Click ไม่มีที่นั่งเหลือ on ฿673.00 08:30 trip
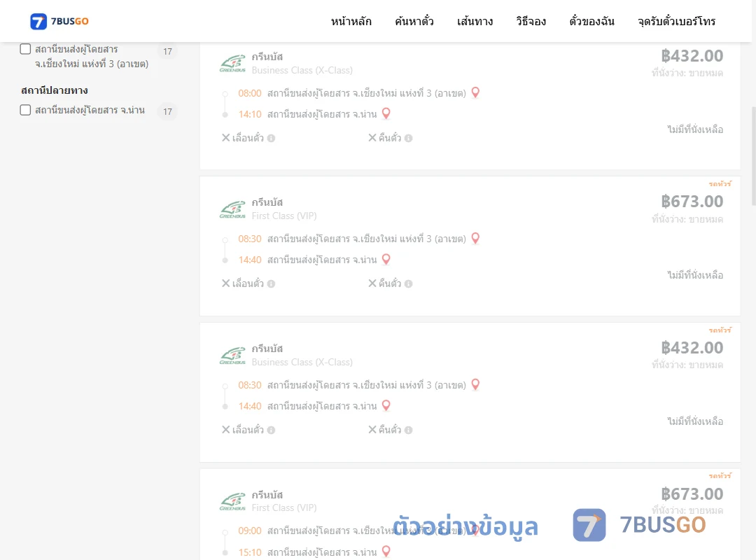 pos(695,275)
